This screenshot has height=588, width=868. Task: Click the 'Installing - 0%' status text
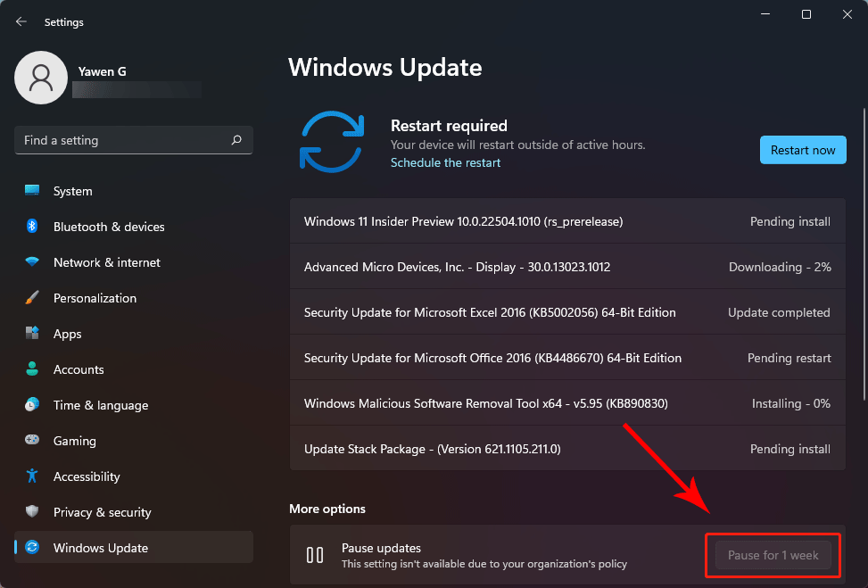click(x=790, y=403)
